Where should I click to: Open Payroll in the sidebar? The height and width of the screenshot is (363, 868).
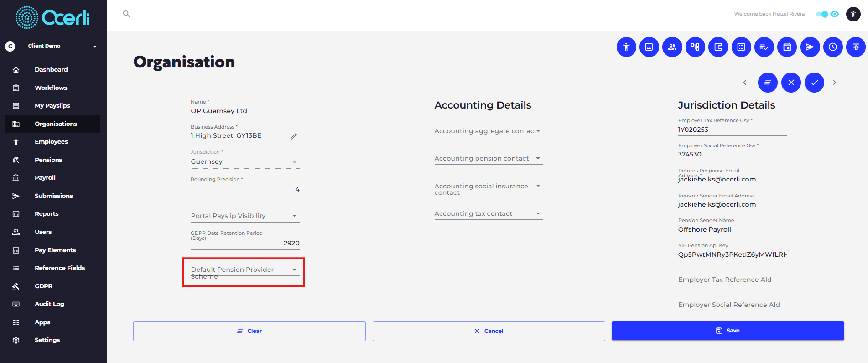(x=52, y=178)
